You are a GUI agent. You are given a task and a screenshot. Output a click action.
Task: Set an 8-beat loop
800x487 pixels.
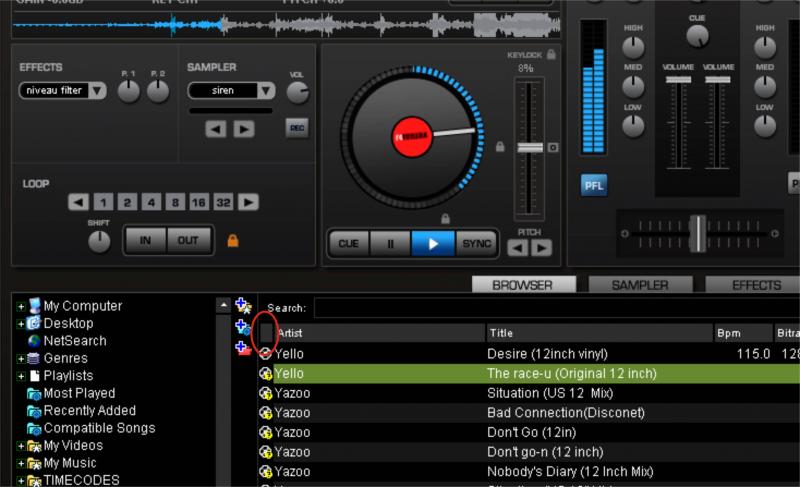coord(175,202)
